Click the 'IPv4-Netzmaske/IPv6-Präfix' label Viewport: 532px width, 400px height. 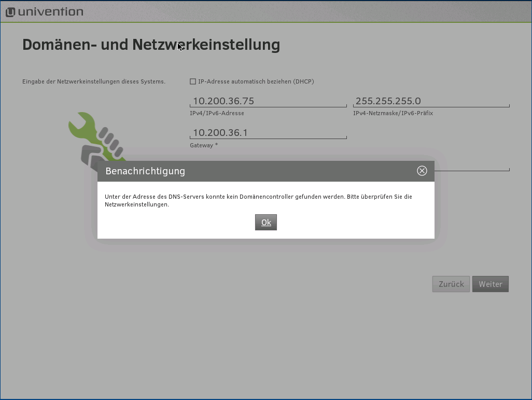(393, 113)
